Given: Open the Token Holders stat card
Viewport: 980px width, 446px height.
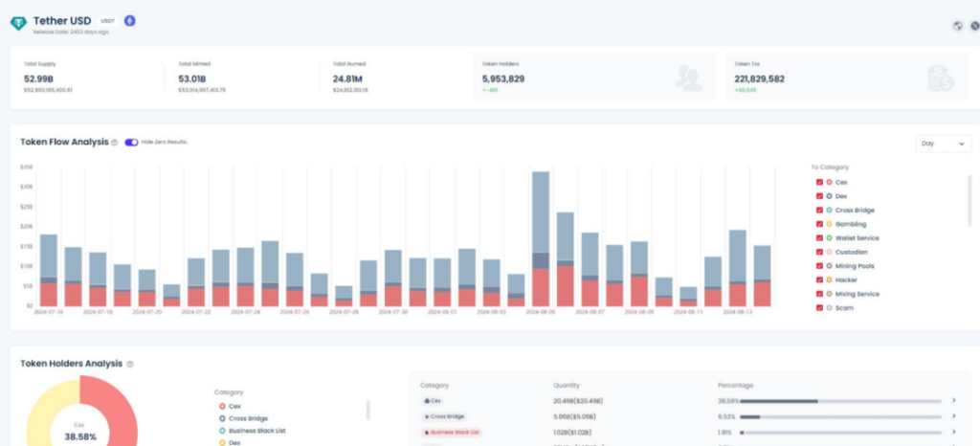Looking at the screenshot, I should [593, 78].
